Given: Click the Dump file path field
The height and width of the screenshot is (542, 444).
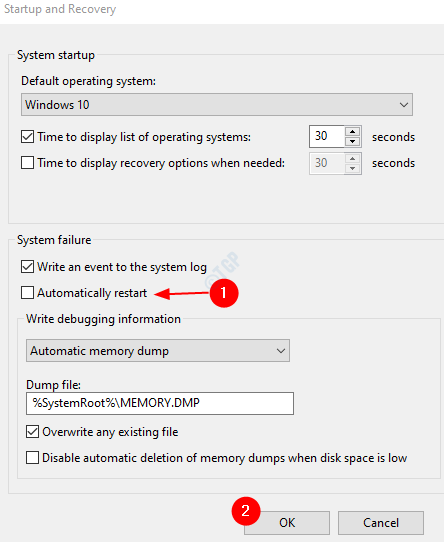Looking at the screenshot, I should 160,403.
